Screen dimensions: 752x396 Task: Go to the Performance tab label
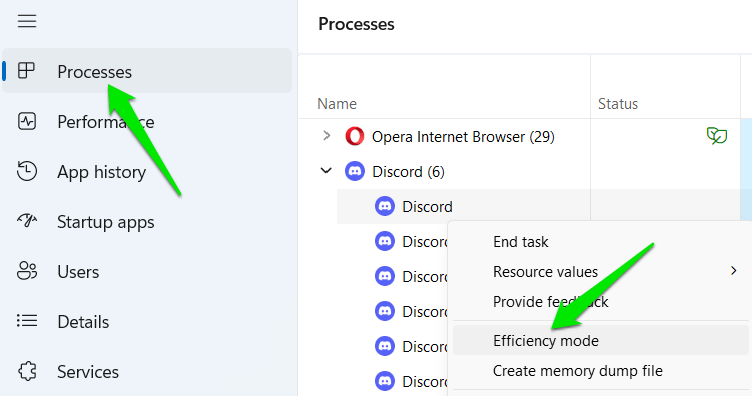[x=106, y=122]
